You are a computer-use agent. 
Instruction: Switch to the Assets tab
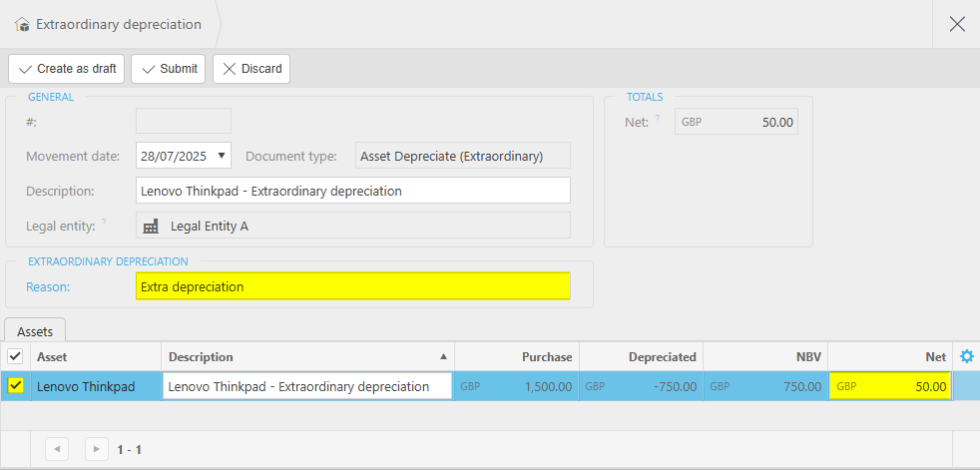point(36,329)
